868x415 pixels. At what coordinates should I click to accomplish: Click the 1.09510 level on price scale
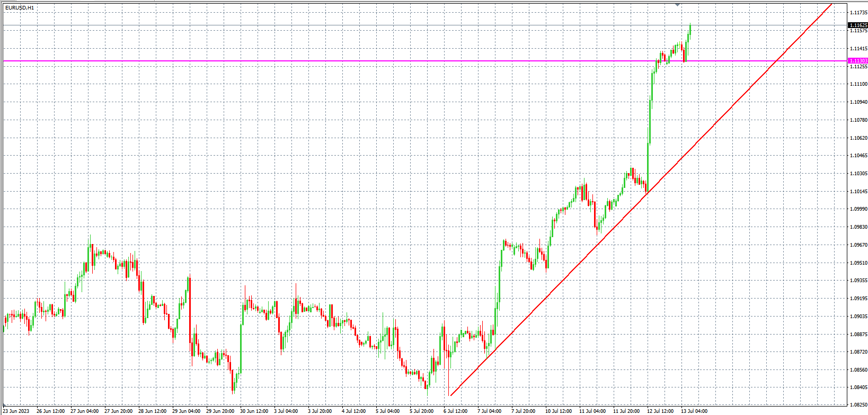tap(858, 263)
